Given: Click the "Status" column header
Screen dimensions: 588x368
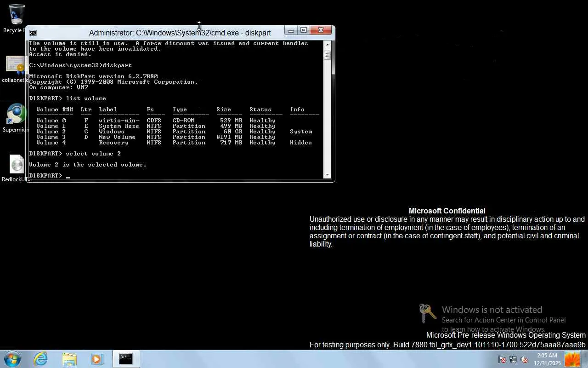Looking at the screenshot, I should point(260,109).
